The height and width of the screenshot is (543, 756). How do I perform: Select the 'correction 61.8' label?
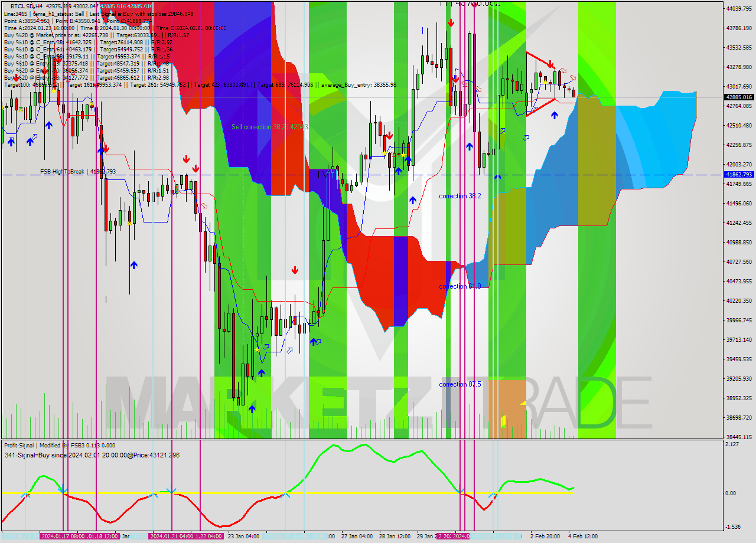[x=460, y=286]
